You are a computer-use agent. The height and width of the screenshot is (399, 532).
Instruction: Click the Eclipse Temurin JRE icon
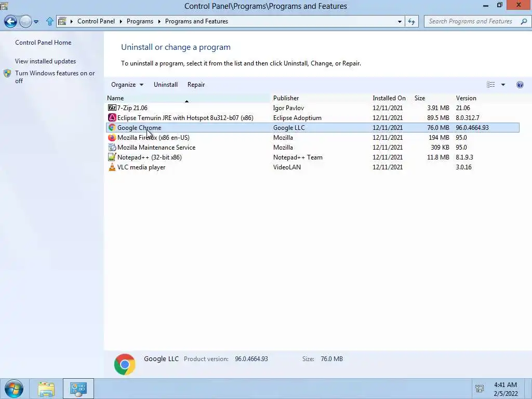pos(112,118)
